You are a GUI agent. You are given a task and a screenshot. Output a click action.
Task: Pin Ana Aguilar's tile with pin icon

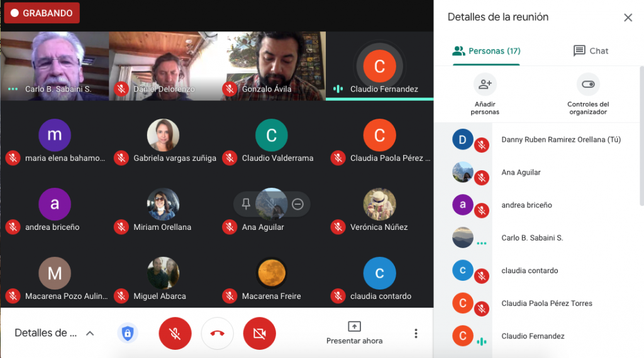point(246,204)
